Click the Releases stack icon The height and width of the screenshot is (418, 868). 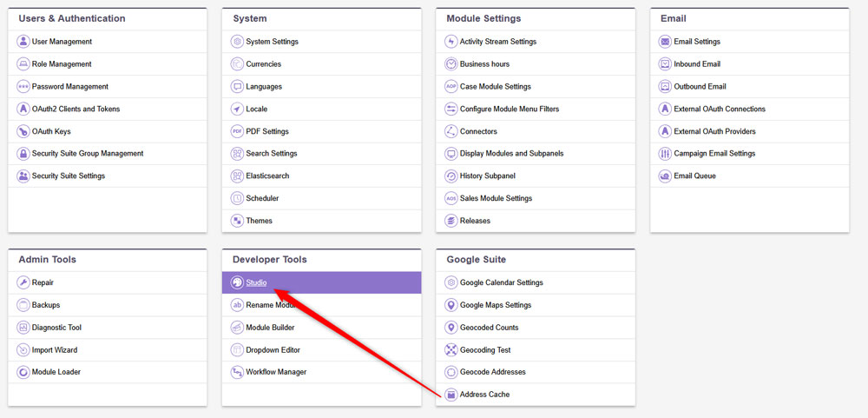(451, 221)
